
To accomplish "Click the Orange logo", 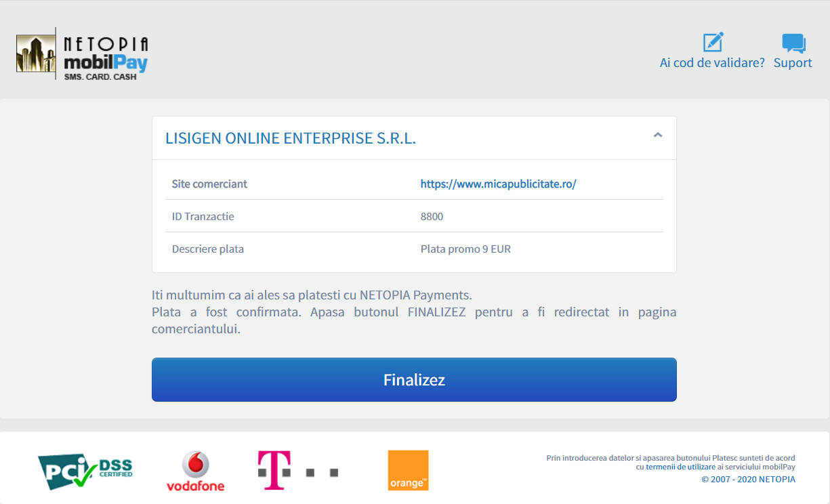I will point(409,470).
